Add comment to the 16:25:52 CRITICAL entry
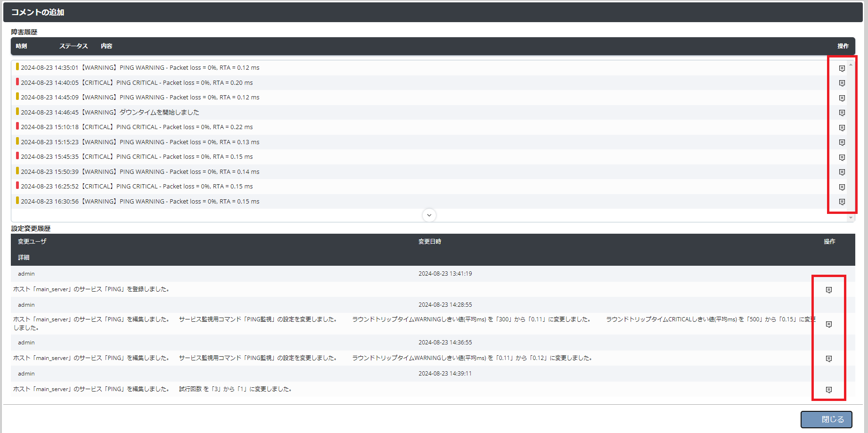The image size is (868, 433). 842,187
